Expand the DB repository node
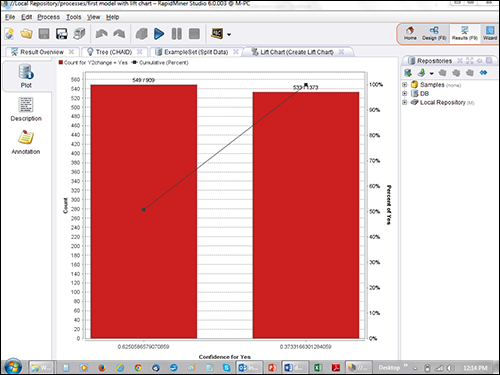Image resolution: width=500 pixels, height=375 pixels. 405,94
